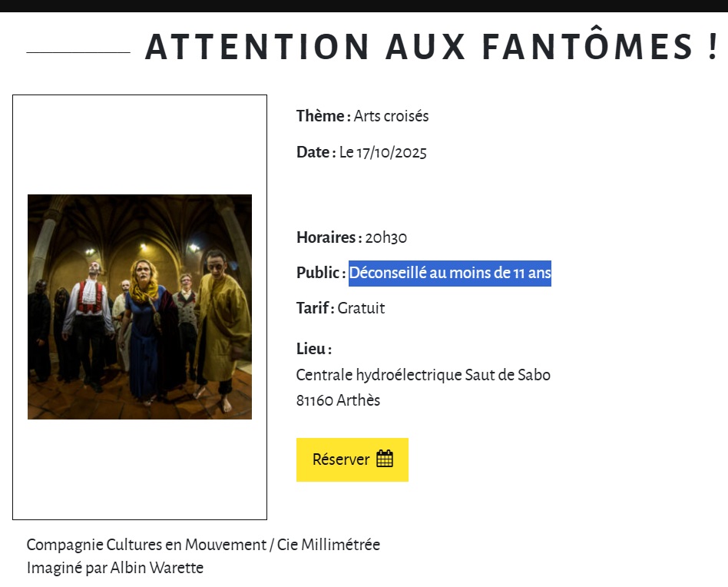The width and height of the screenshot is (728, 587).
Task: Click the '81160 Arthès' address line
Action: [338, 400]
